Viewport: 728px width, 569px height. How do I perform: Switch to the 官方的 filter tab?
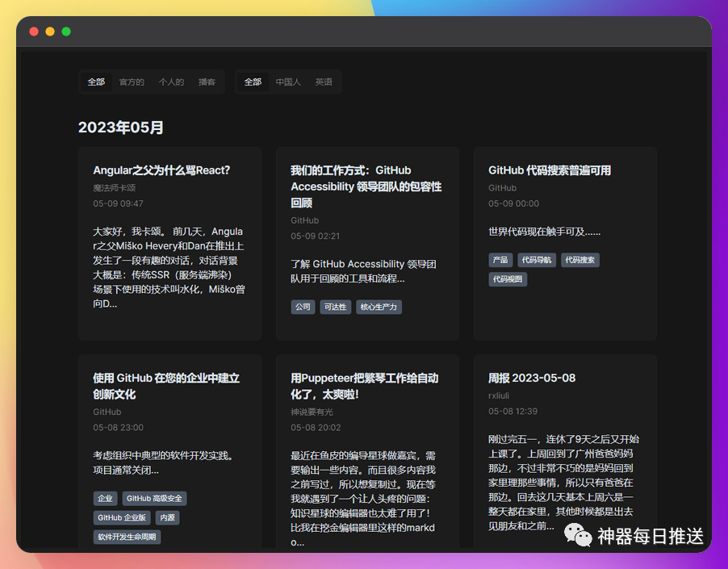point(132,82)
